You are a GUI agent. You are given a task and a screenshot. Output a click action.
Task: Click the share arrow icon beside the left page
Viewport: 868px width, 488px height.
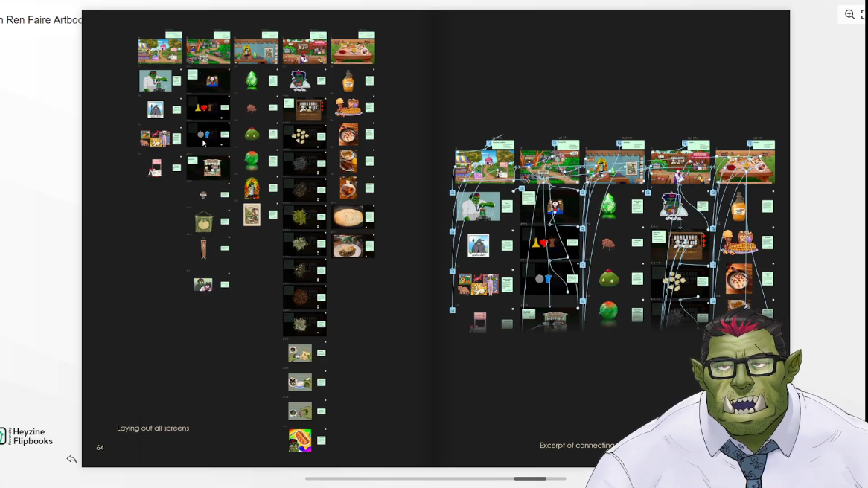71,459
